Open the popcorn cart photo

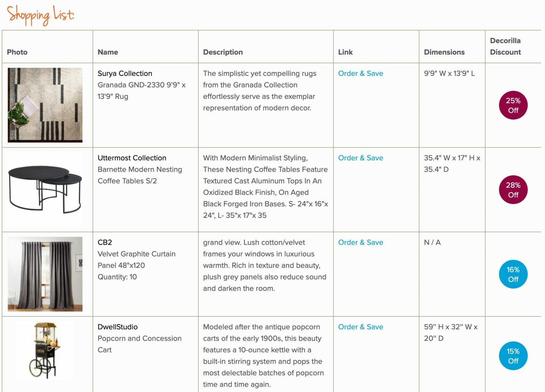click(45, 350)
